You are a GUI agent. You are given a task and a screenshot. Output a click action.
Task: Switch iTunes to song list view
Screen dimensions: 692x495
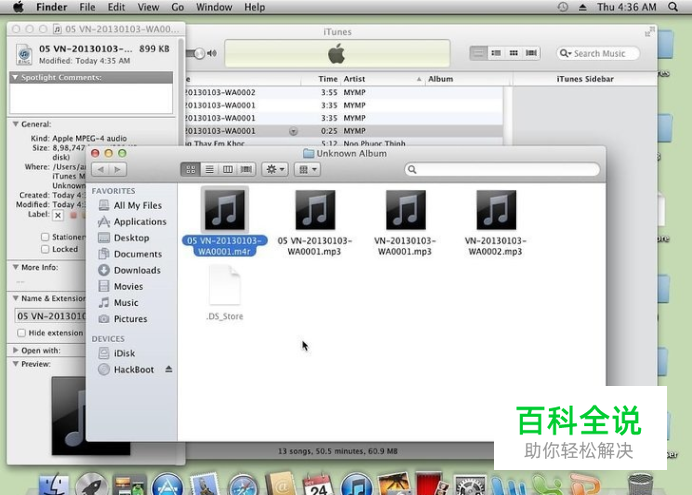click(478, 53)
